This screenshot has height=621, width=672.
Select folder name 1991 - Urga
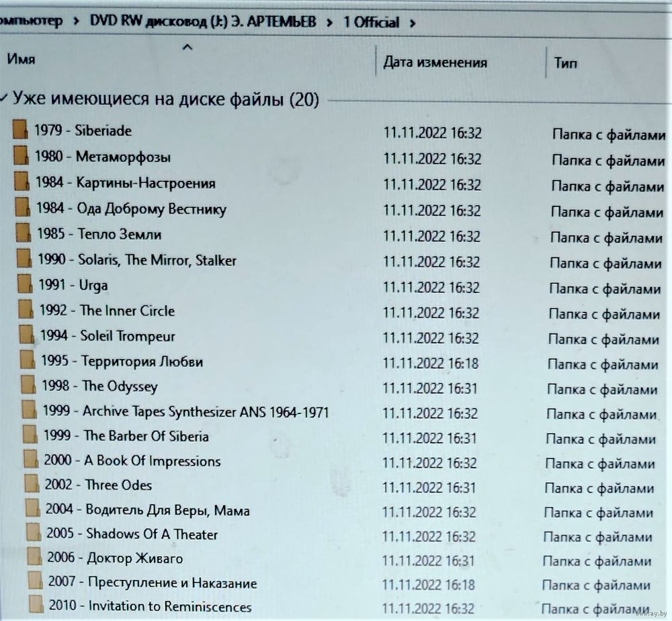tap(73, 286)
